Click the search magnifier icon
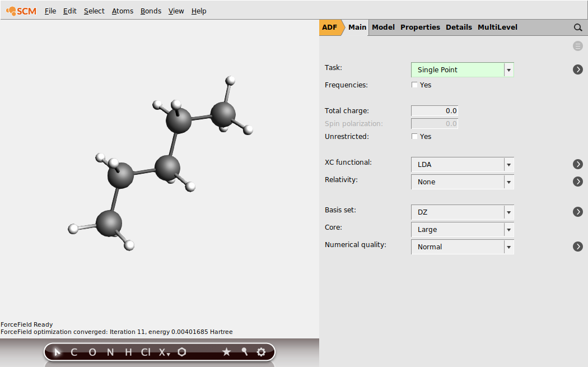Image resolution: width=588 pixels, height=367 pixels. [578, 27]
